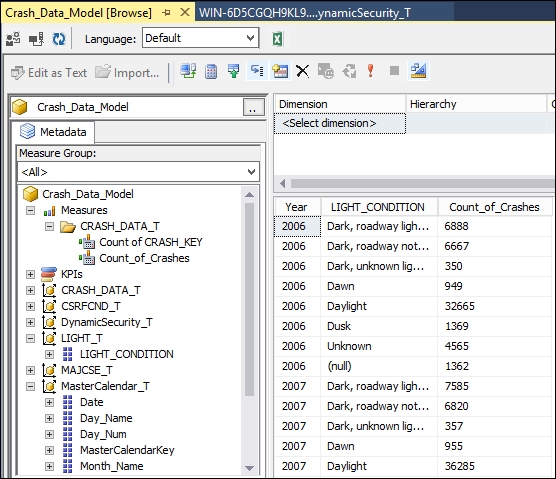Click the Select dimension filter cell
The height and width of the screenshot is (479, 556).
pos(340,123)
